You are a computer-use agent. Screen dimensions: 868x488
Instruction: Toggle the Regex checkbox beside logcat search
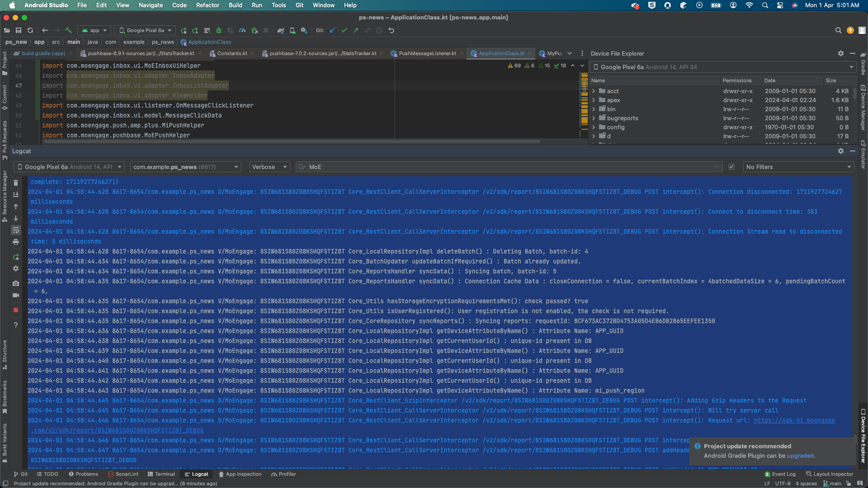pos(731,167)
